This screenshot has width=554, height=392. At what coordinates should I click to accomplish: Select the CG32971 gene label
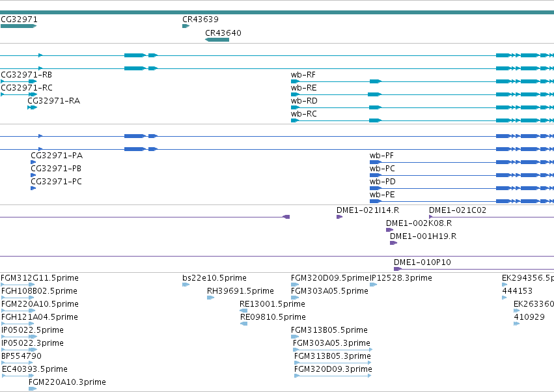pos(19,20)
